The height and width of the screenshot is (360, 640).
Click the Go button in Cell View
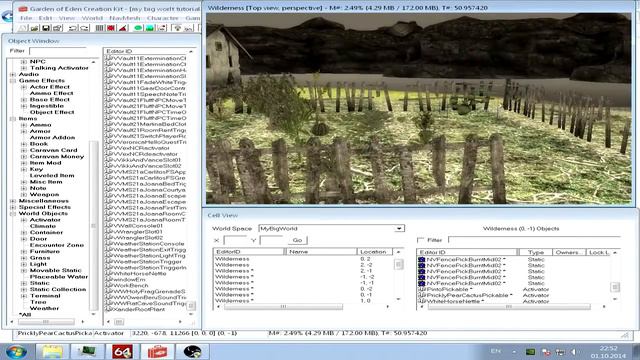pos(297,240)
